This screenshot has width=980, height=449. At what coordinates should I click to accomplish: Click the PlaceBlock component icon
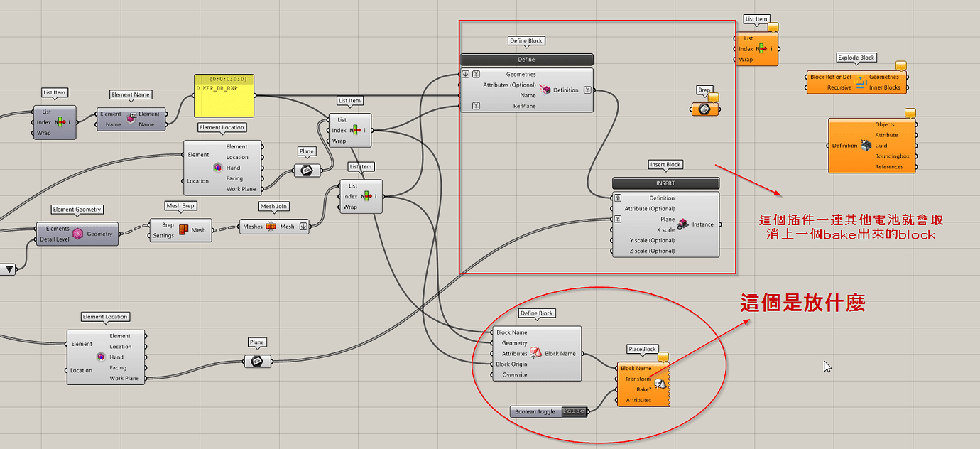[660, 384]
